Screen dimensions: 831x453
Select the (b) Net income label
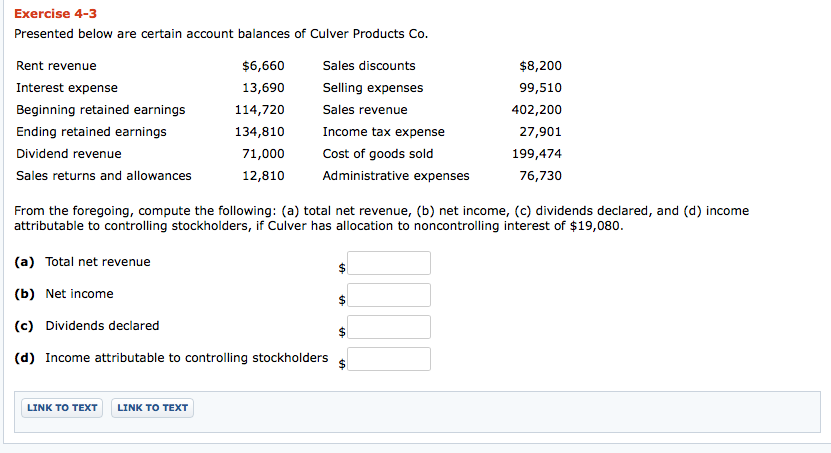(x=64, y=294)
